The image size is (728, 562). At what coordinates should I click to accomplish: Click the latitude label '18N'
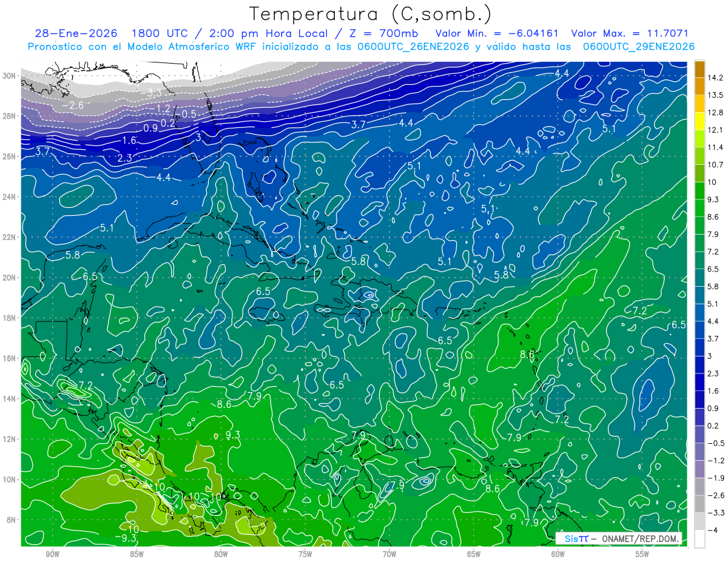coord(10,318)
